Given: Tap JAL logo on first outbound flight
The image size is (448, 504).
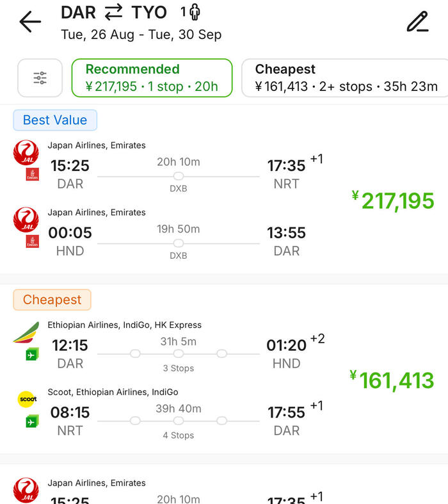Looking at the screenshot, I should tap(26, 153).
